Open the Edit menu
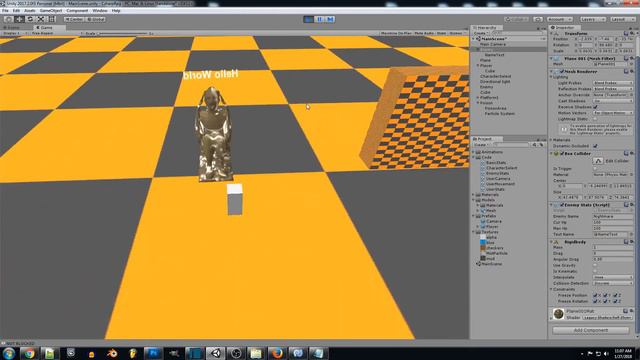Image resolution: width=640 pixels, height=360 pixels. (x=16, y=11)
